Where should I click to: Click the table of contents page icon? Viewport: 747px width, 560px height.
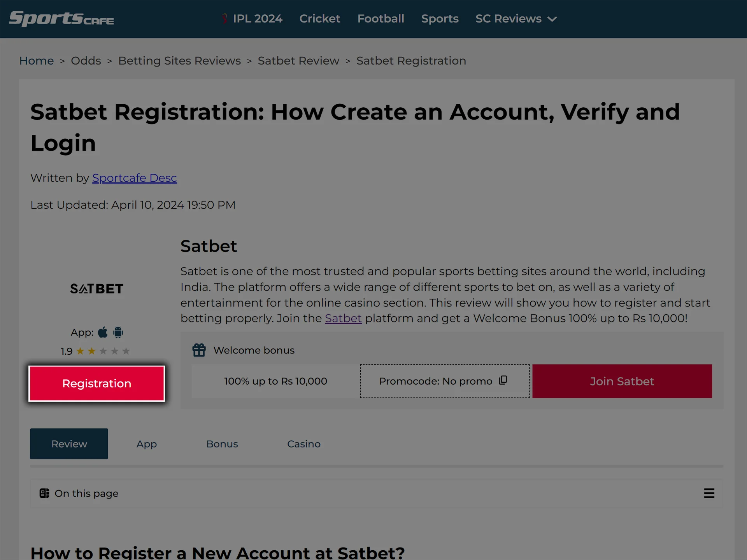pyautogui.click(x=44, y=492)
